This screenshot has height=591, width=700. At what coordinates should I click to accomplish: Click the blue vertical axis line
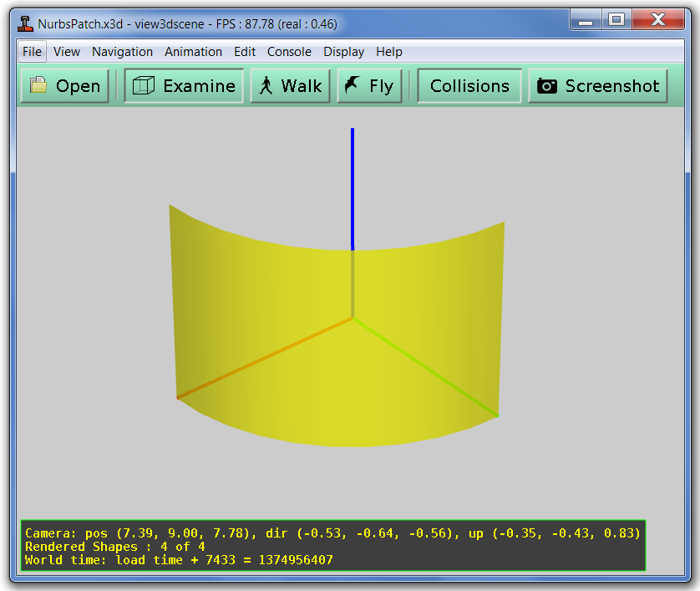point(353,184)
